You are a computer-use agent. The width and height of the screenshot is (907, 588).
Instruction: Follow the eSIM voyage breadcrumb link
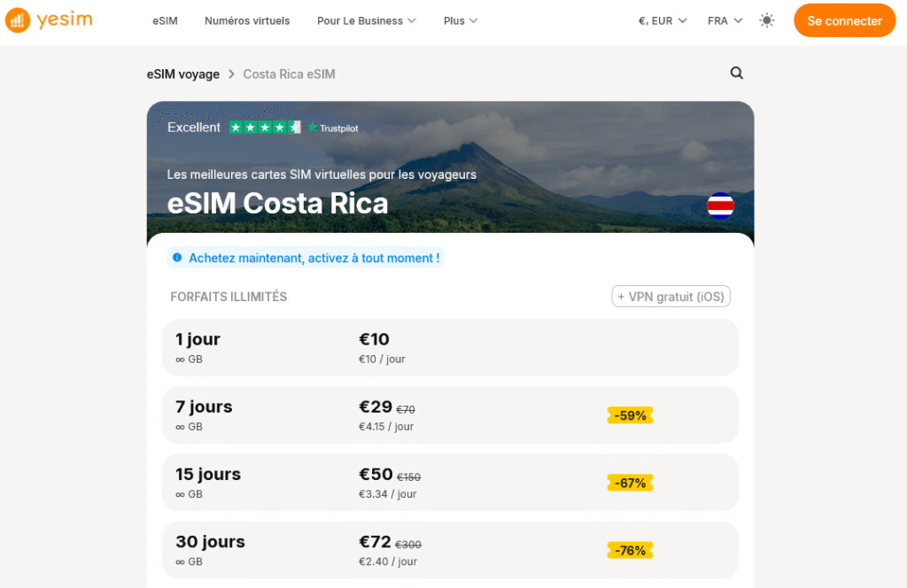[x=182, y=74]
